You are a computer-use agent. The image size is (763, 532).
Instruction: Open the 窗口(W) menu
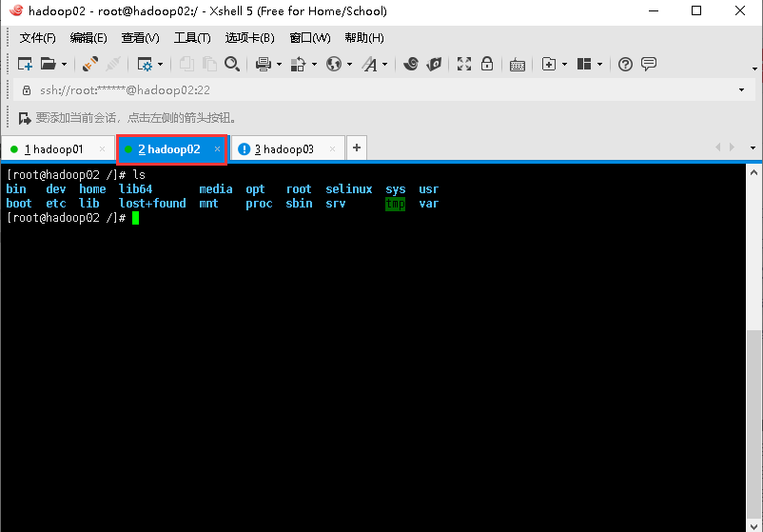[309, 38]
